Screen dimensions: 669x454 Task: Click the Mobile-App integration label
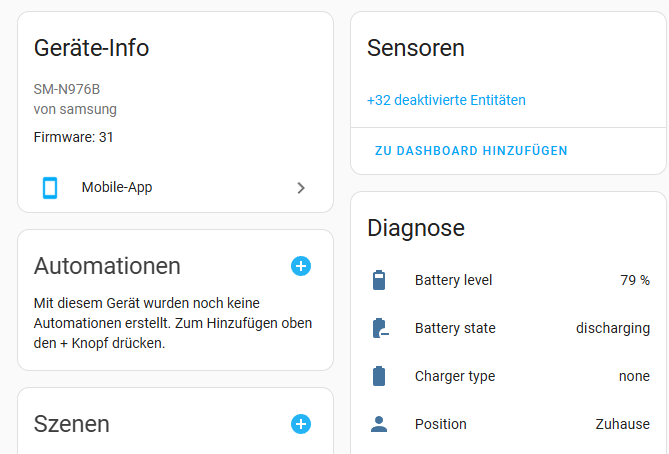click(117, 187)
